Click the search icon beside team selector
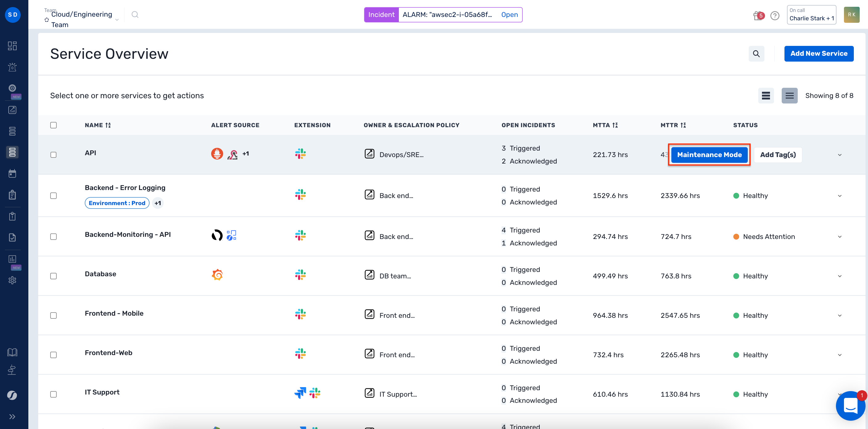Viewport: 868px width, 429px height. (x=135, y=14)
